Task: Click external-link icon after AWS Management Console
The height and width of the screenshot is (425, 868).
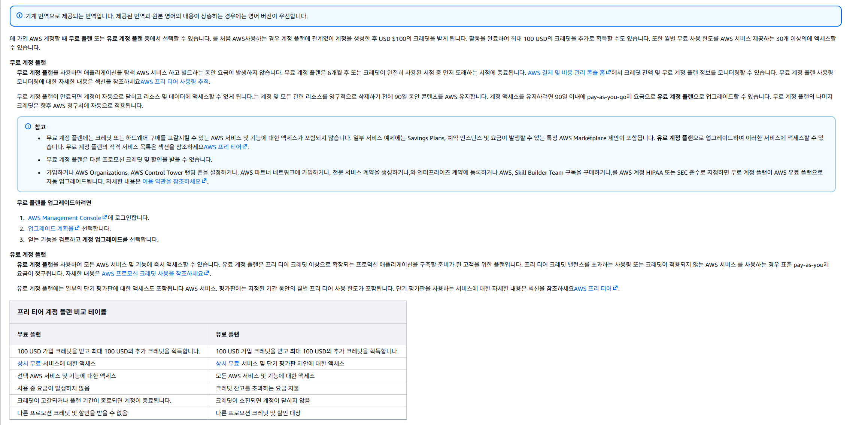Action: point(105,217)
